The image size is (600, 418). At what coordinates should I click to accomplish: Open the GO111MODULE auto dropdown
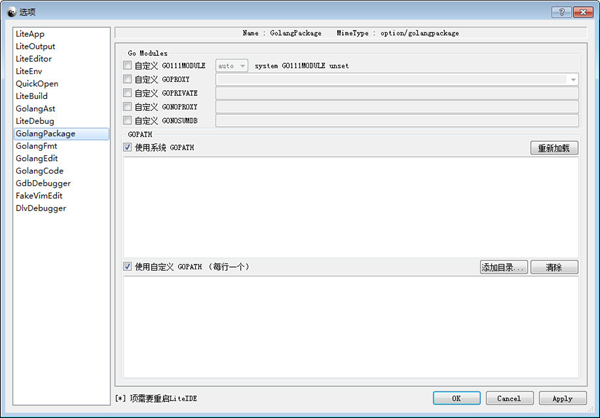click(x=232, y=66)
